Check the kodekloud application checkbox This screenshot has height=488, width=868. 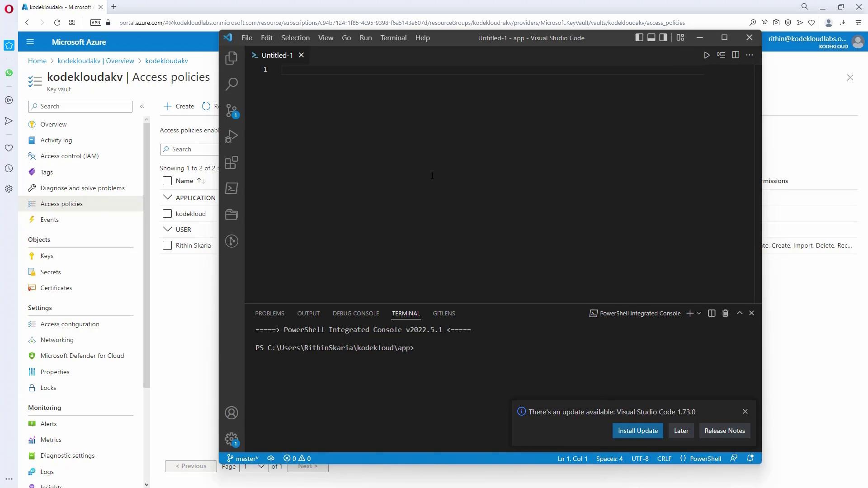point(167,214)
